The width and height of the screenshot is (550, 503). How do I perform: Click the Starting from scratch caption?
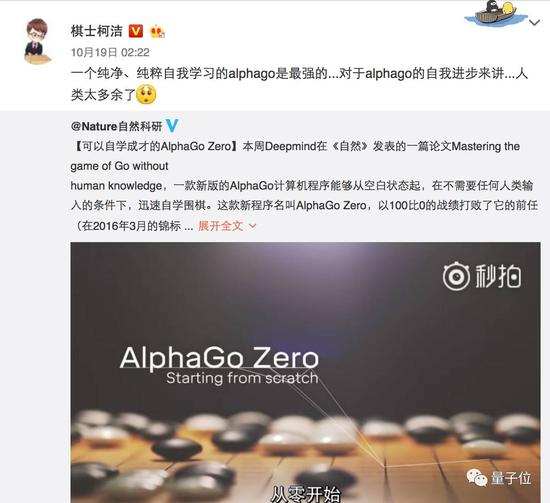(242, 378)
